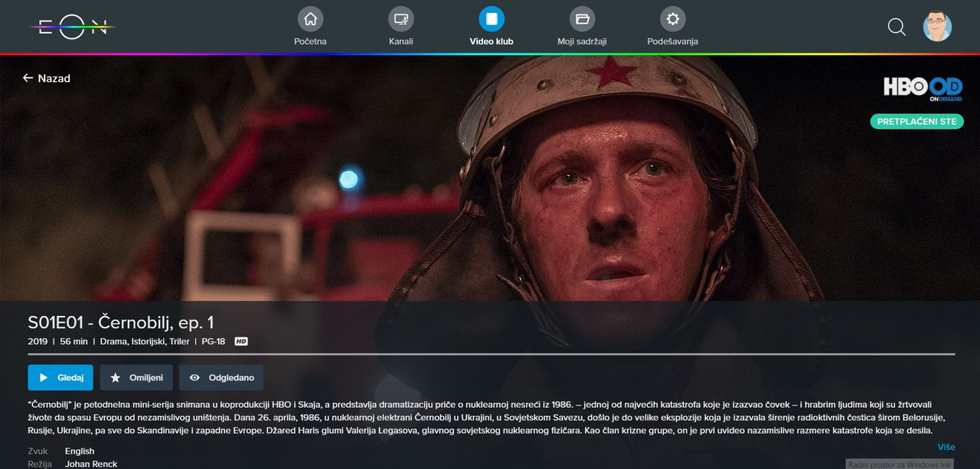Click the Početna menu label
Screen dimensions: 980x469
click(310, 41)
